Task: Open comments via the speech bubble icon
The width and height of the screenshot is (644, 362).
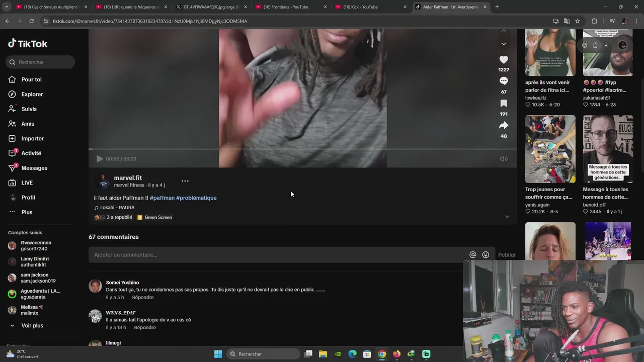Action: (504, 81)
